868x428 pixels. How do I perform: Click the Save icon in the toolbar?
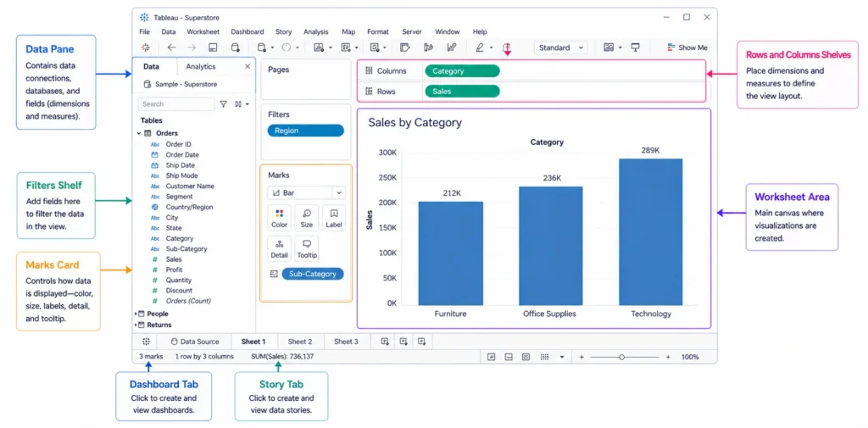[213, 47]
